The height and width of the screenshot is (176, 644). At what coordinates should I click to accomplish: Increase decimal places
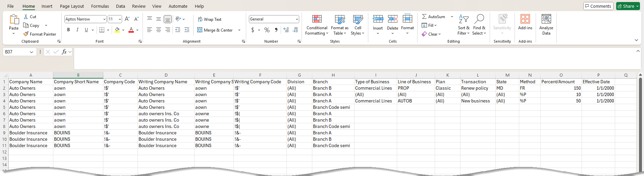coord(286,30)
